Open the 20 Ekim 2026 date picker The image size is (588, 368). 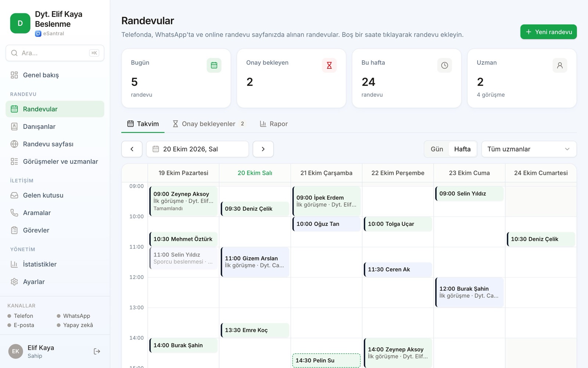[x=197, y=149]
